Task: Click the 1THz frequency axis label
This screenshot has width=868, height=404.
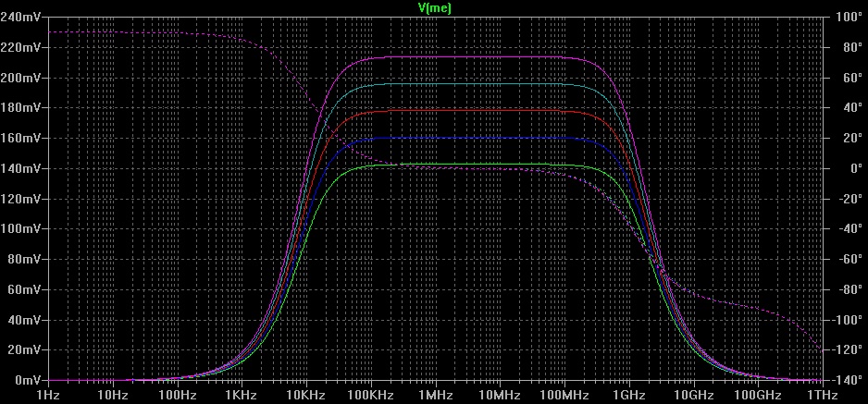Action: tap(822, 395)
